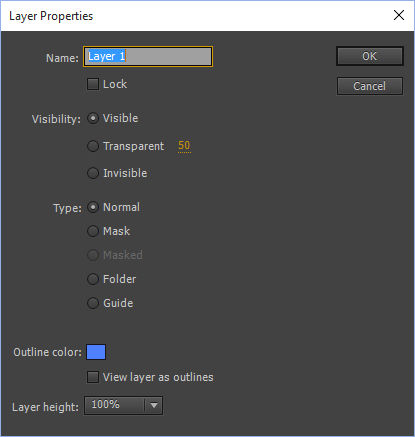This screenshot has height=437, width=415.
Task: Select the Visible visibility option
Action: (93, 118)
